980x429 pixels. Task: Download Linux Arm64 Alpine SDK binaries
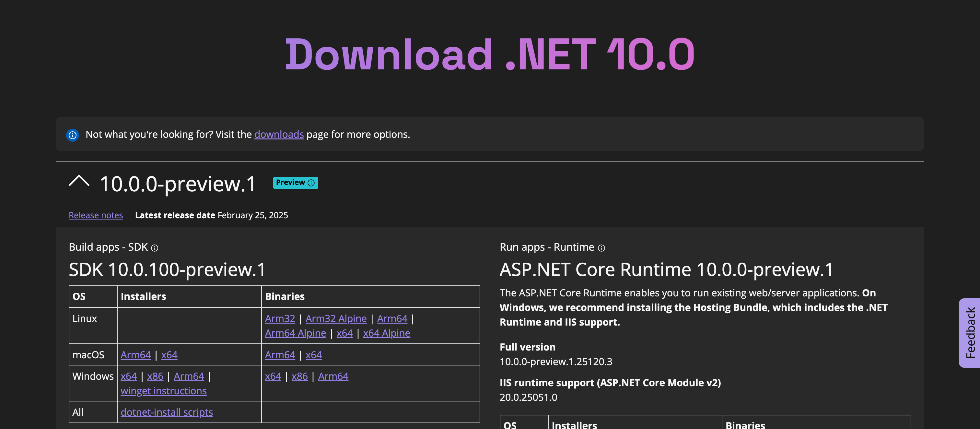pyautogui.click(x=296, y=333)
